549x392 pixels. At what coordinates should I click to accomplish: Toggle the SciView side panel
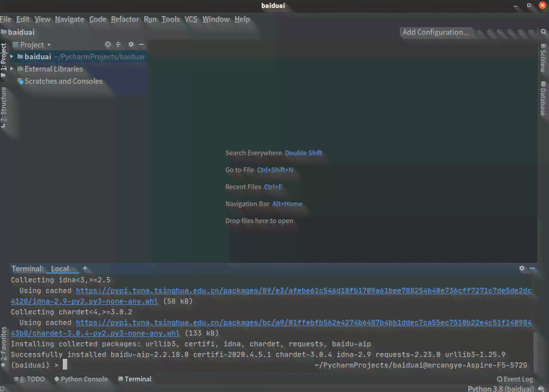coord(543,58)
